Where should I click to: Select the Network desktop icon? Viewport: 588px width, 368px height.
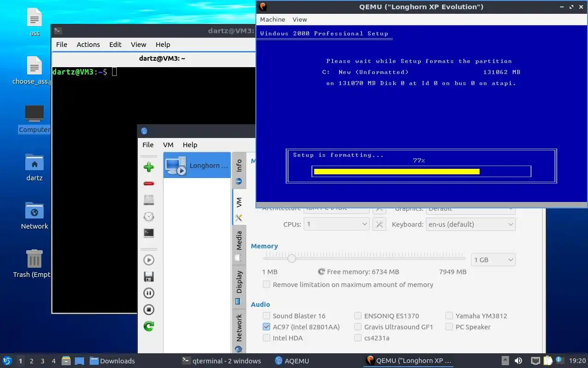point(34,215)
